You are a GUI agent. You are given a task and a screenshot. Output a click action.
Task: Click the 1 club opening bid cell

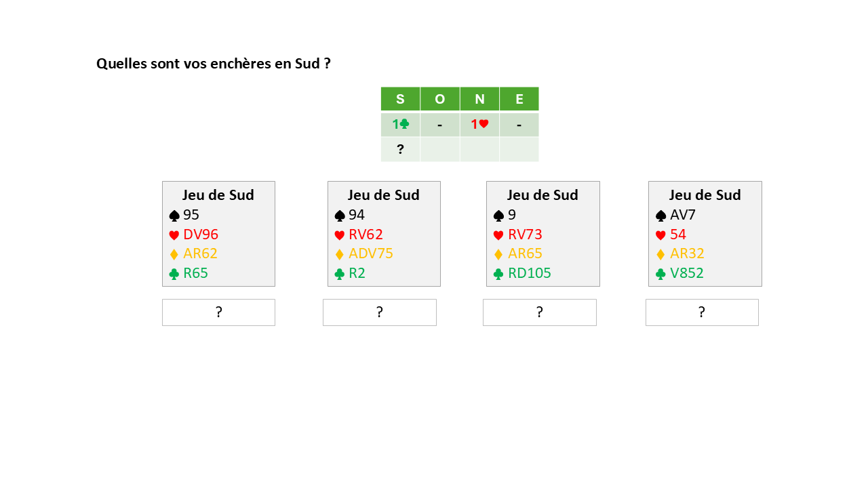400,125
